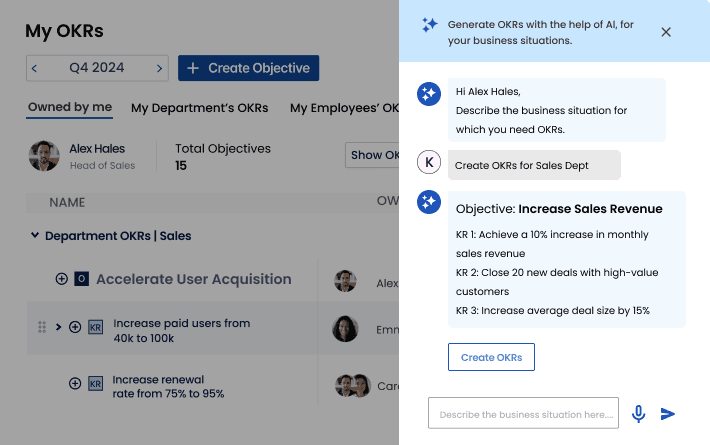Click the Show OKRs button

[x=372, y=155]
